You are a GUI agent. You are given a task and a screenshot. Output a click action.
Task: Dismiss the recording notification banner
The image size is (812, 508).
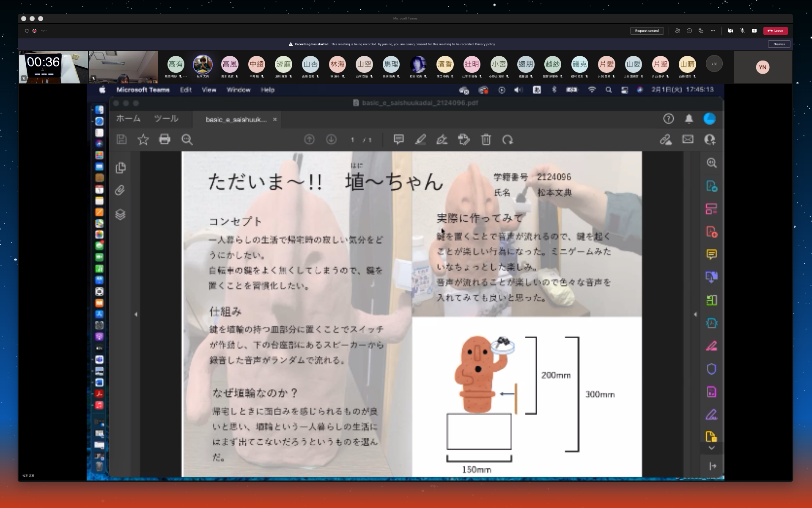tap(779, 44)
